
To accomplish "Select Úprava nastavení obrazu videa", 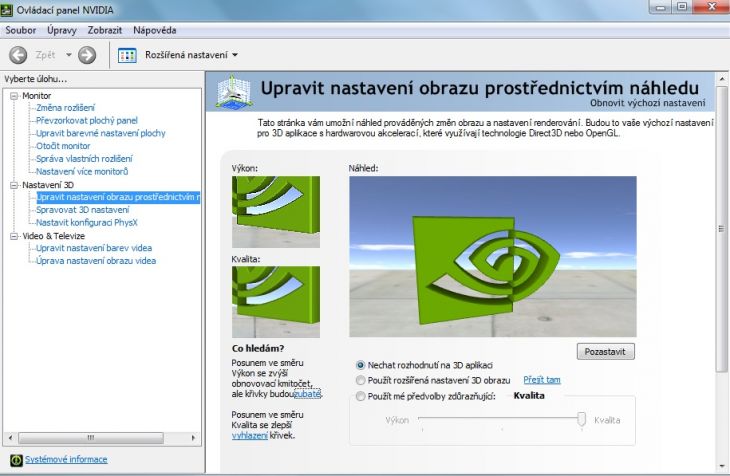I will pyautogui.click(x=96, y=261).
